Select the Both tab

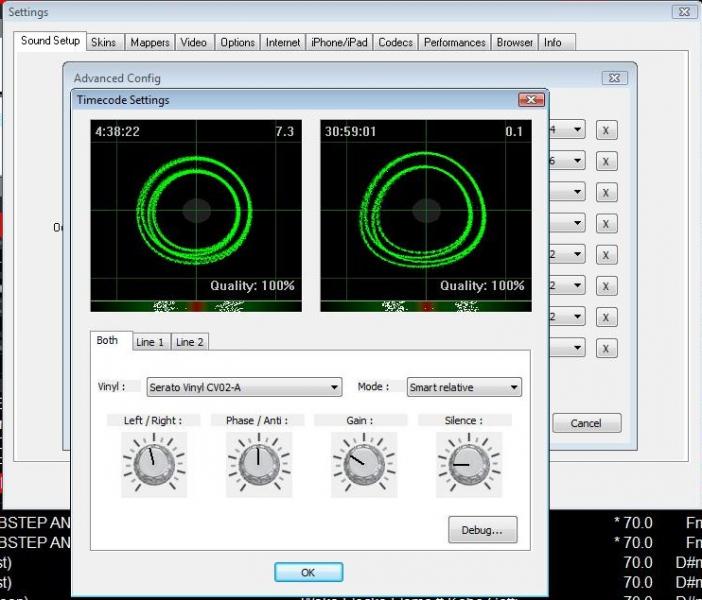tap(108, 341)
